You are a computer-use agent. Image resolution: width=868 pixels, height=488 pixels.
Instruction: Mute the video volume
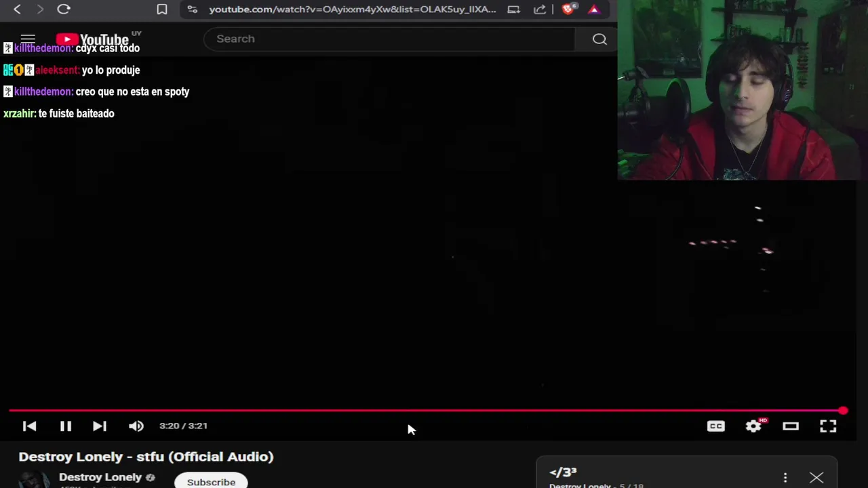point(136,426)
